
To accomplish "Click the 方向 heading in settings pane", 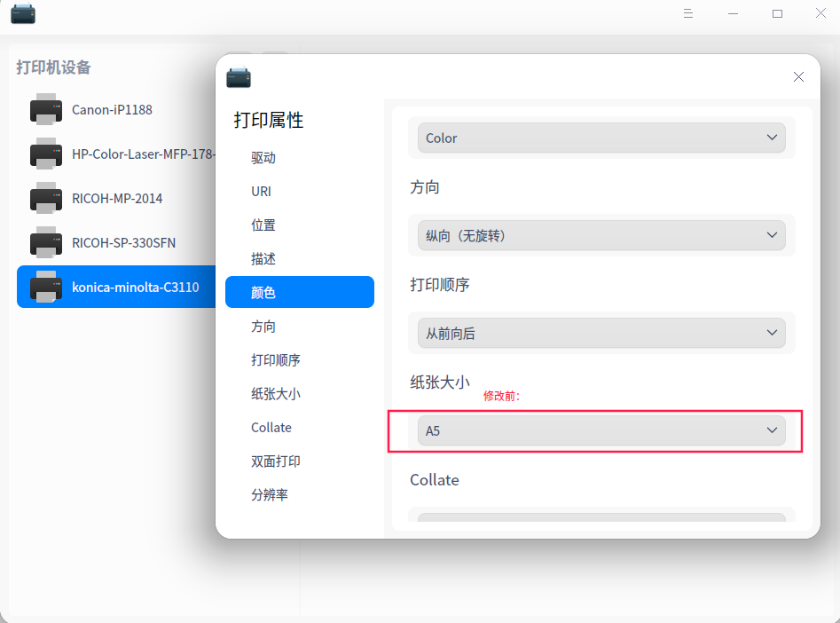I will 425,187.
